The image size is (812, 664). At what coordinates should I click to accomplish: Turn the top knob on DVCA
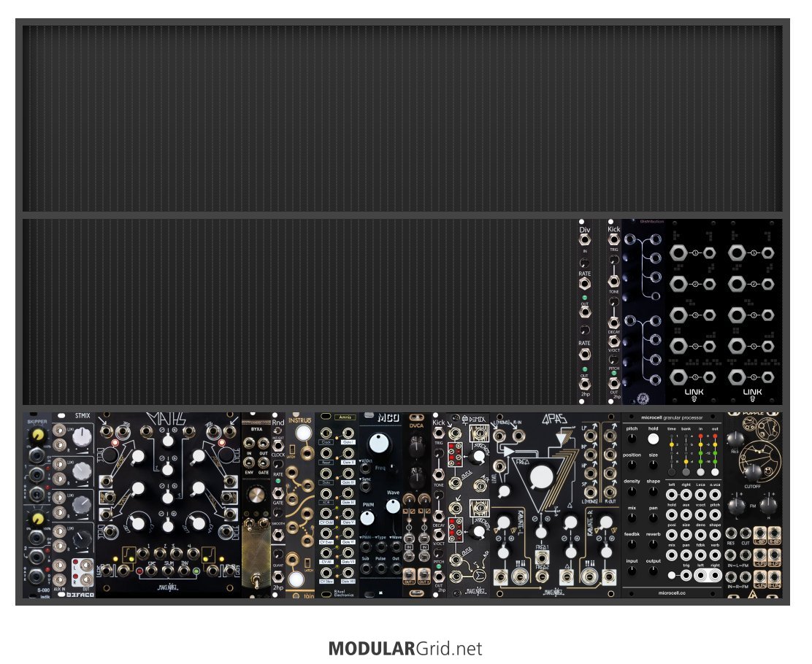(416, 445)
